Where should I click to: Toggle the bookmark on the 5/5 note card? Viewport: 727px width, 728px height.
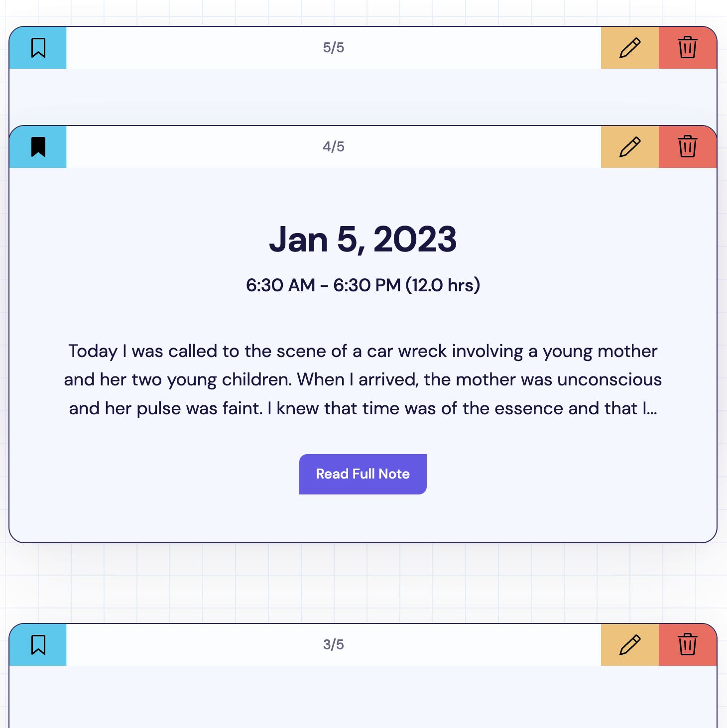38,48
